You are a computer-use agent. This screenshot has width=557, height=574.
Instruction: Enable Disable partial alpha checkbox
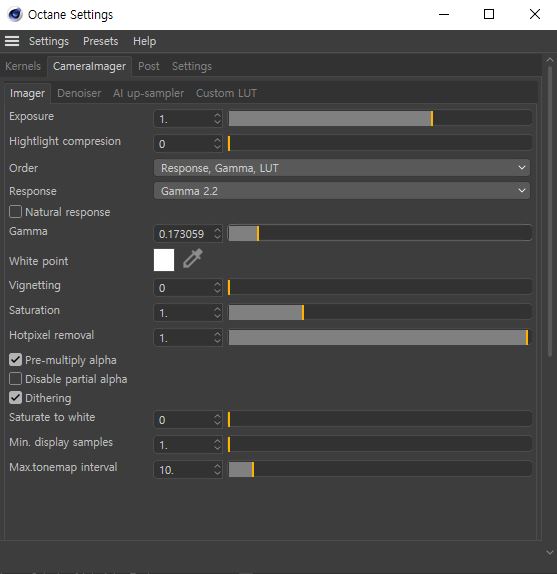(x=15, y=379)
